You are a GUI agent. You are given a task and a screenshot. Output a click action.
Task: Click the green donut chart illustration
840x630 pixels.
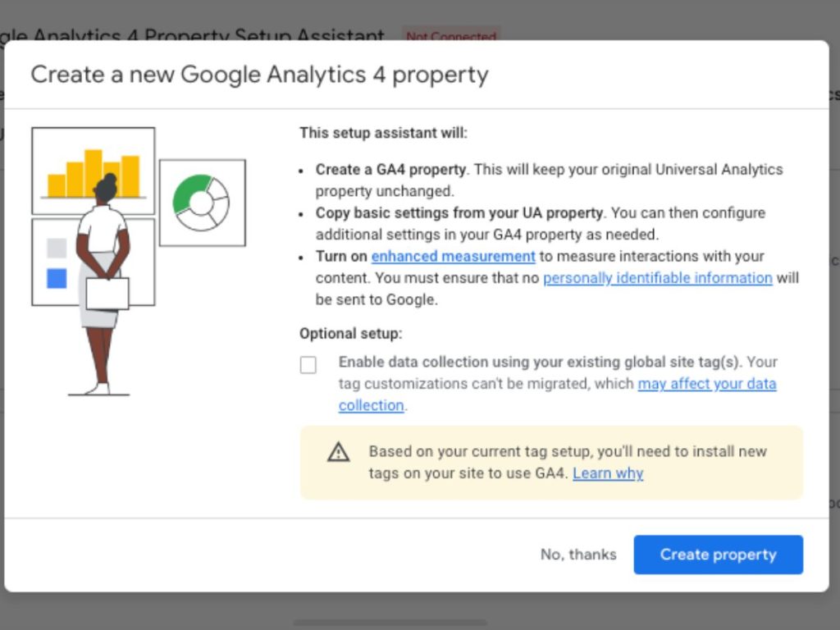[202, 203]
